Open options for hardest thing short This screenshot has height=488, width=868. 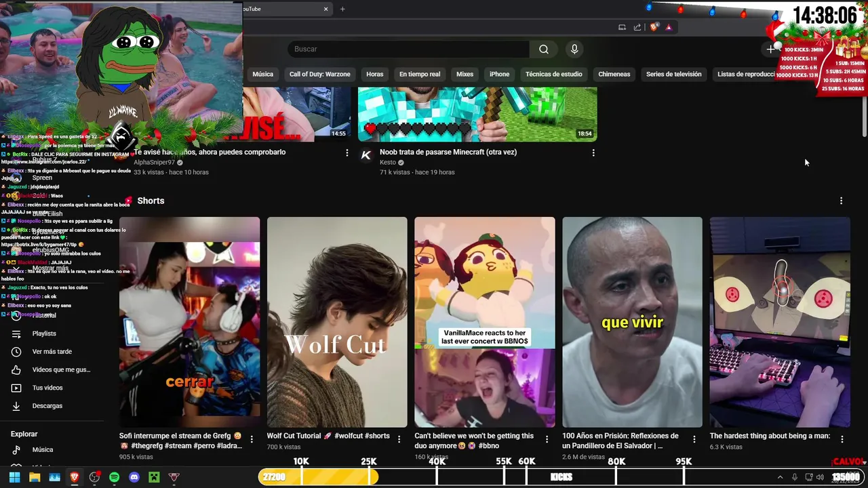842,439
